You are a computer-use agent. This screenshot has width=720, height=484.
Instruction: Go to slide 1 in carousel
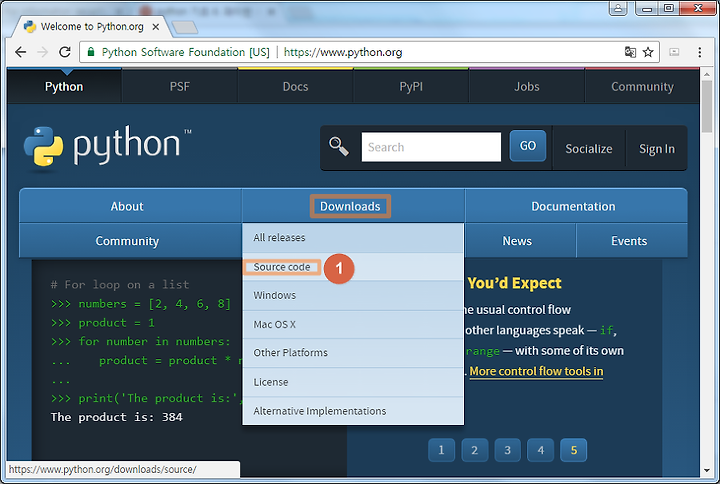pos(441,450)
